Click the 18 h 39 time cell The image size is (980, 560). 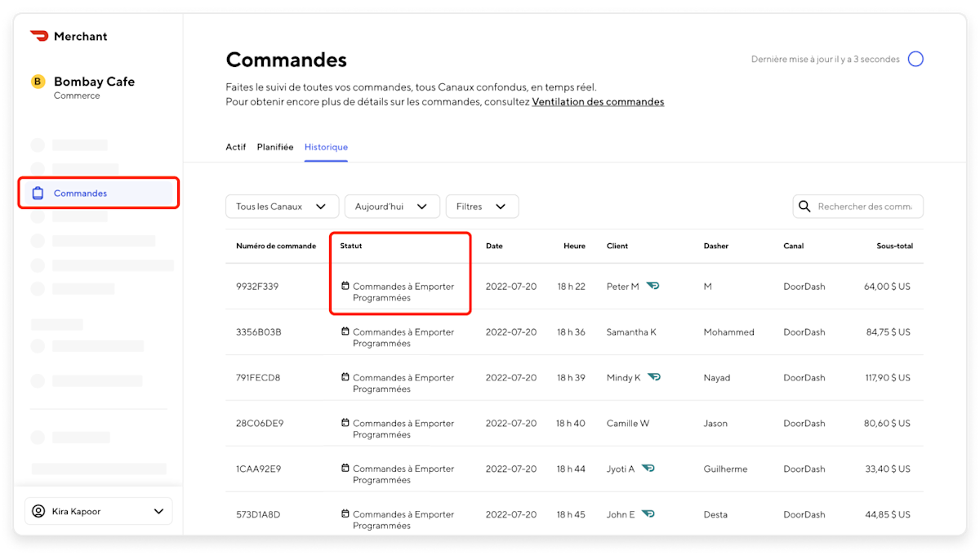571,378
